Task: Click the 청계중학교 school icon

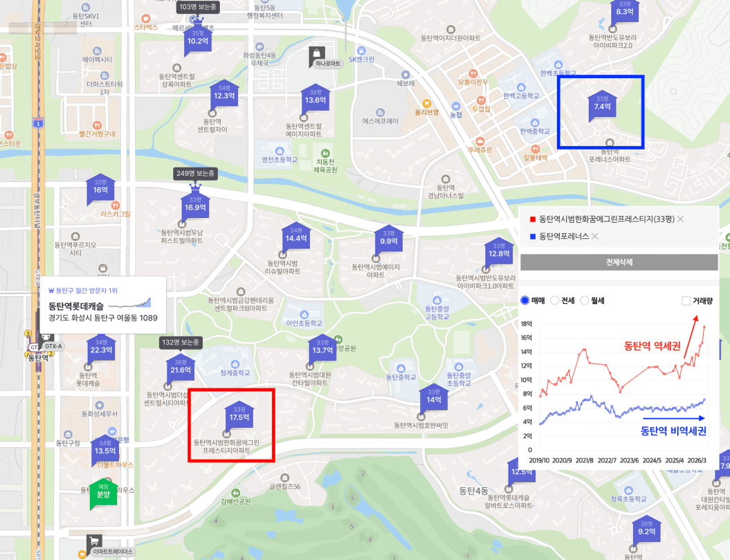Action: (x=235, y=364)
